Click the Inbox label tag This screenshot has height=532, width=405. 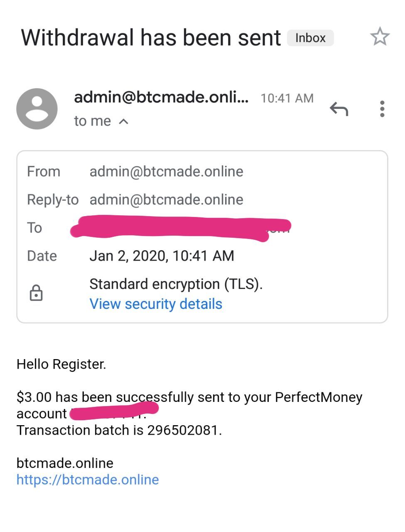[x=310, y=38]
